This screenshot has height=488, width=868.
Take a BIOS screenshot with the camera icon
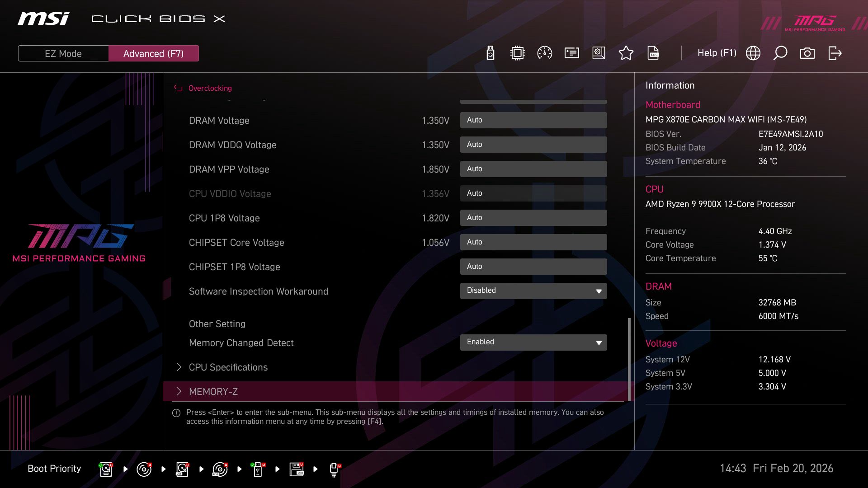[x=807, y=53]
